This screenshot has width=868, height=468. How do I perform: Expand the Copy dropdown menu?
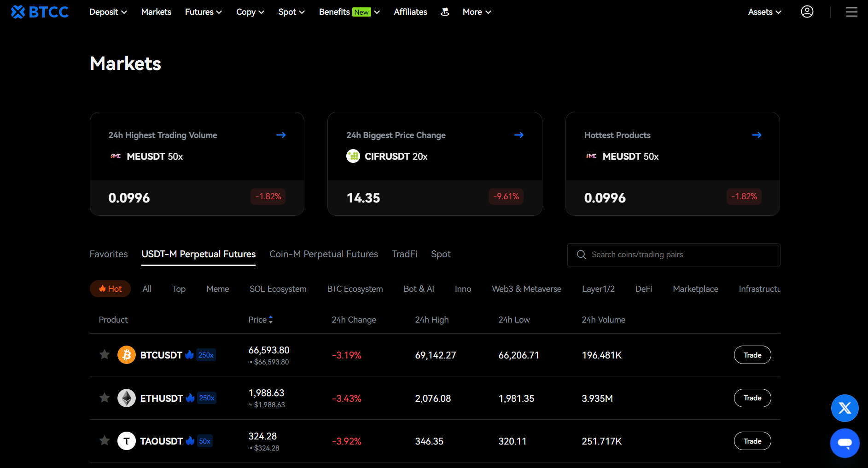250,12
